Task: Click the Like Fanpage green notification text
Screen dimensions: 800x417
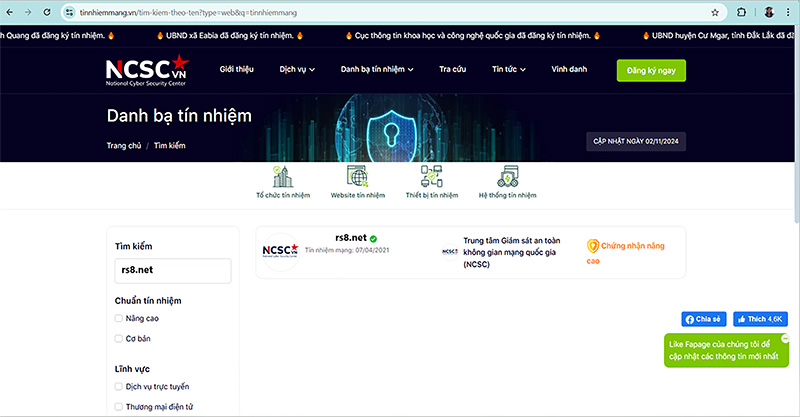Action: click(723, 350)
